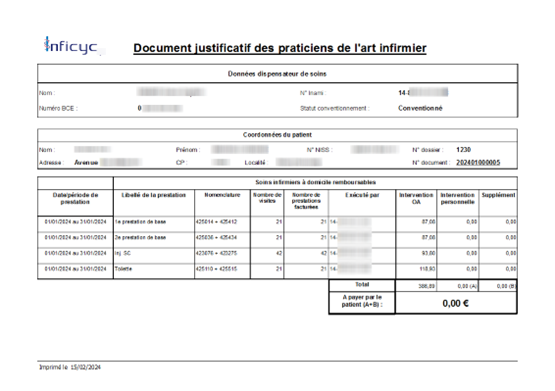The image size is (555, 391).
Task: Click the date period in the Toilette row
Action: coord(75,269)
